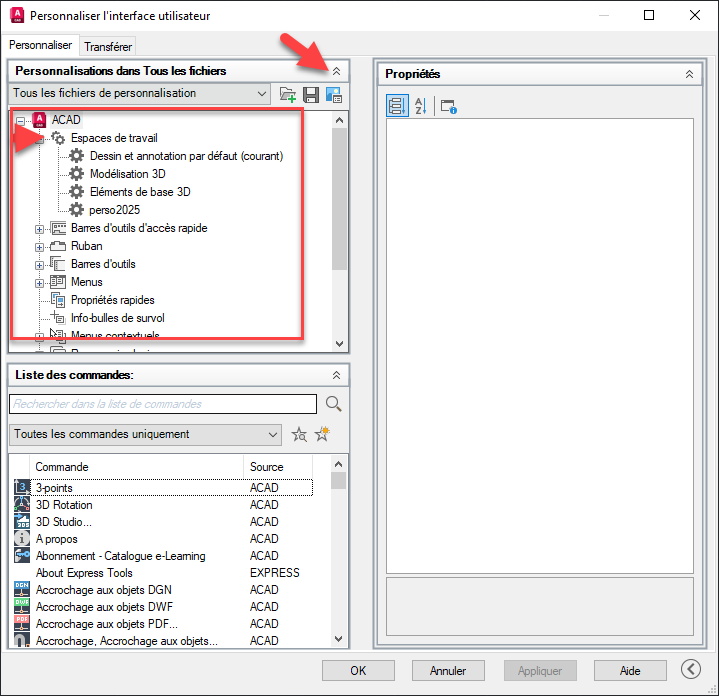Screen dimensions: 719x696
Task: Click the save all customization files icon
Action: click(x=311, y=94)
